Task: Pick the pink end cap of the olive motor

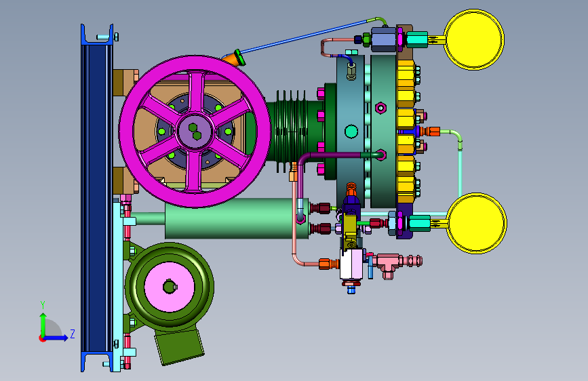Action: coord(169,287)
